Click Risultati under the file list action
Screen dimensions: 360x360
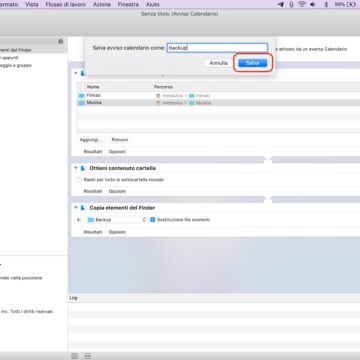click(x=93, y=151)
